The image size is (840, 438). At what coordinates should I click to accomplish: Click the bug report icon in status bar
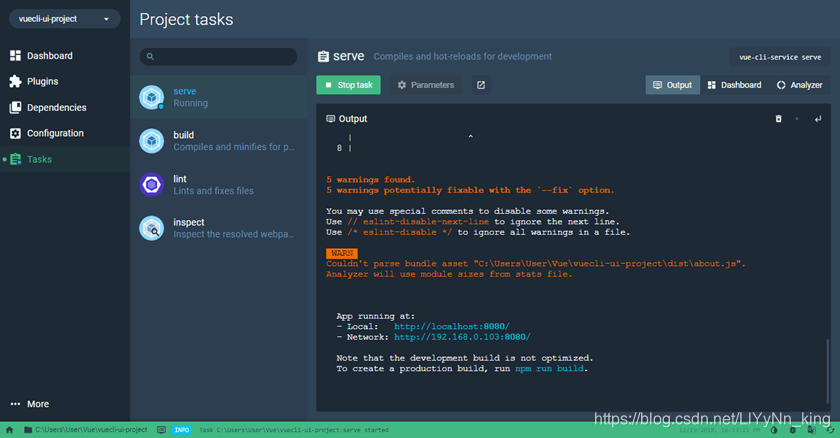(x=793, y=430)
